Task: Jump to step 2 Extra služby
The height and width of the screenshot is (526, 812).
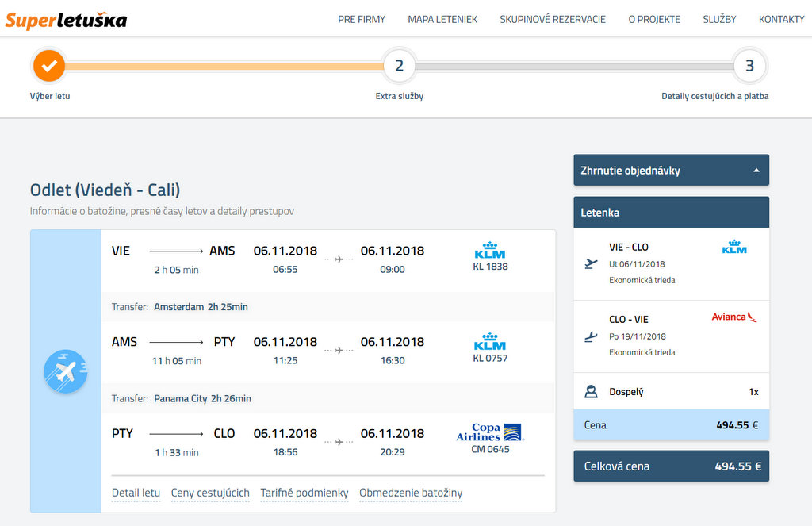Action: click(399, 66)
